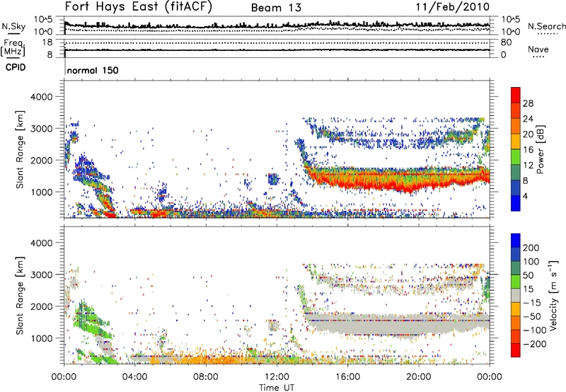566x392 pixels.
Task: Select the 'N.Sky' legend label
Action: (13, 26)
